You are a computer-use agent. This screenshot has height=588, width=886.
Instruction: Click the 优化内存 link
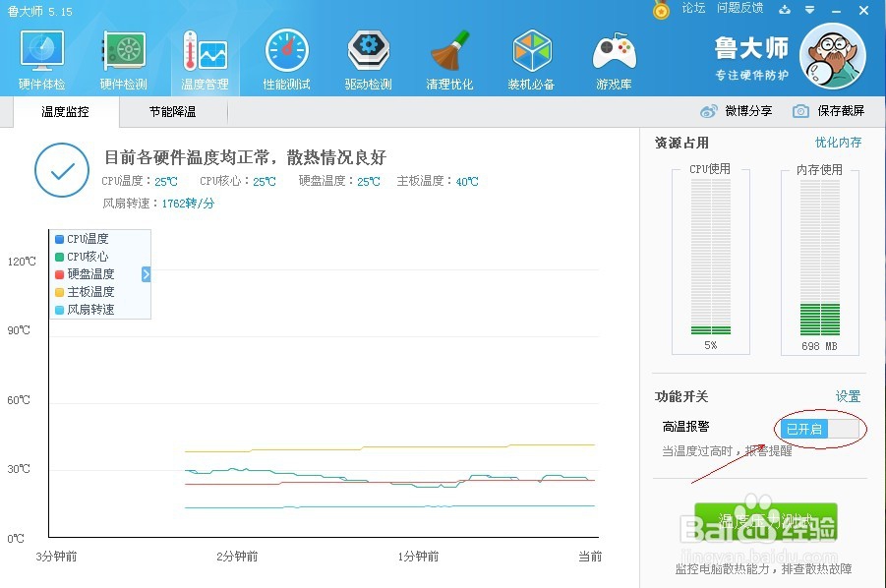tap(838, 143)
